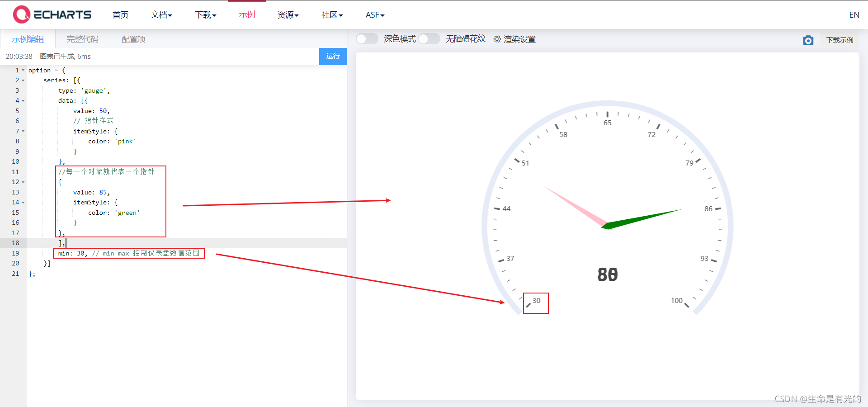Click the 'option = {' code line
Viewport: 868px width, 407px height.
coord(47,71)
